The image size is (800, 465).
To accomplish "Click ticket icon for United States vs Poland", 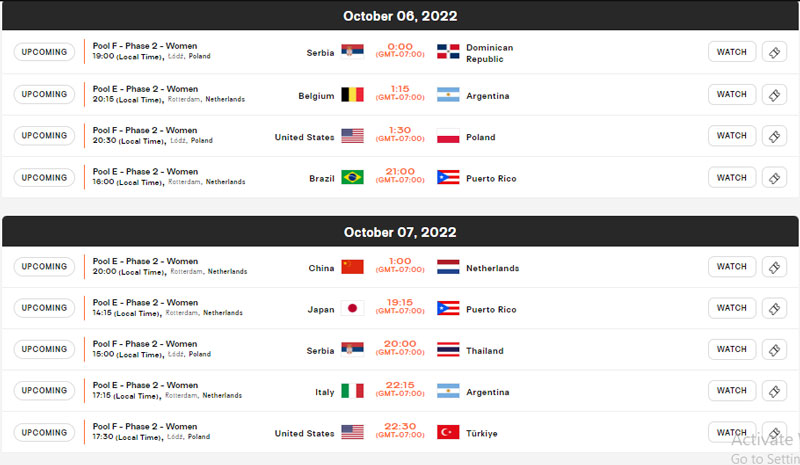I will [774, 136].
